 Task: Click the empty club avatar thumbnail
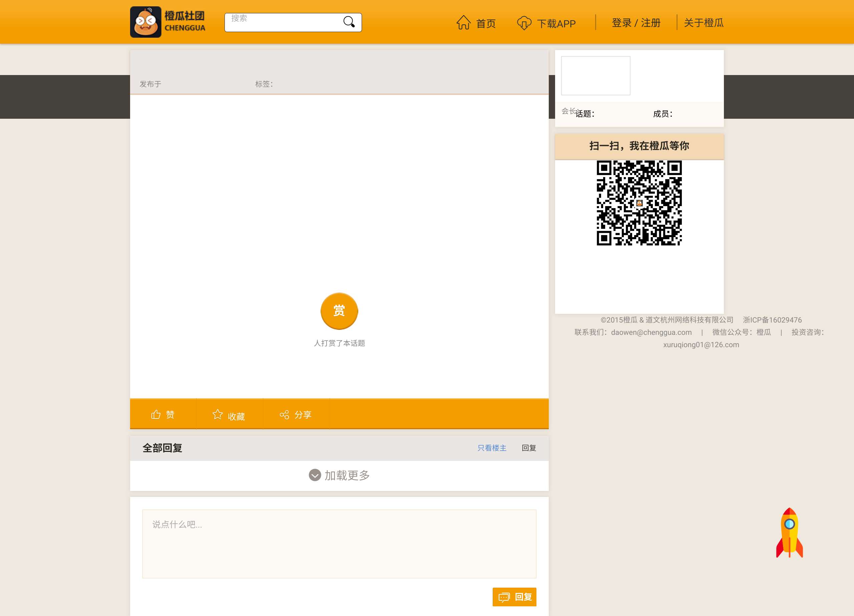coord(595,76)
